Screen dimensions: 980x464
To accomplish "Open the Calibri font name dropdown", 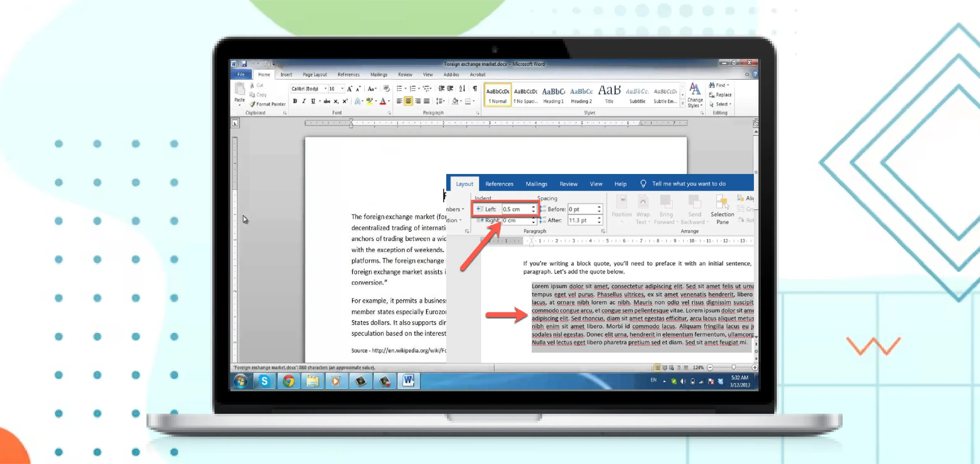I will (325, 89).
